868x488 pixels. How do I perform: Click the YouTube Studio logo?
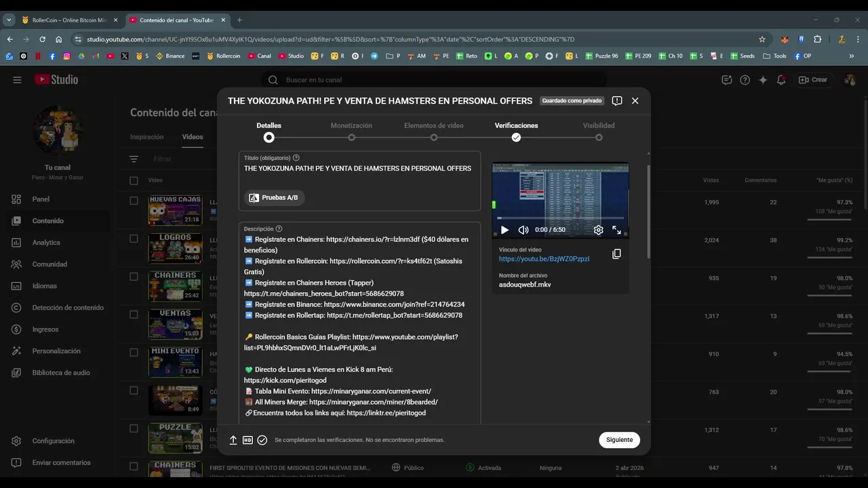click(56, 79)
